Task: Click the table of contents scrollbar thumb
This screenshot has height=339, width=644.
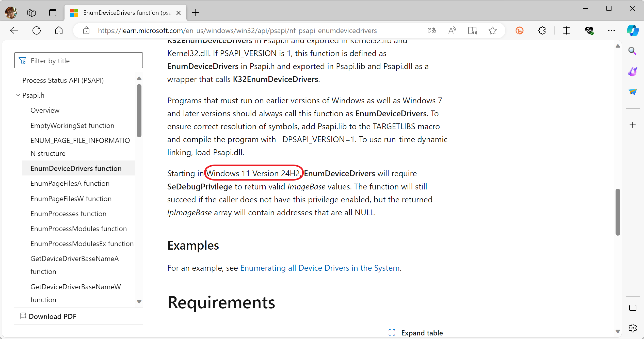Action: pos(139,110)
